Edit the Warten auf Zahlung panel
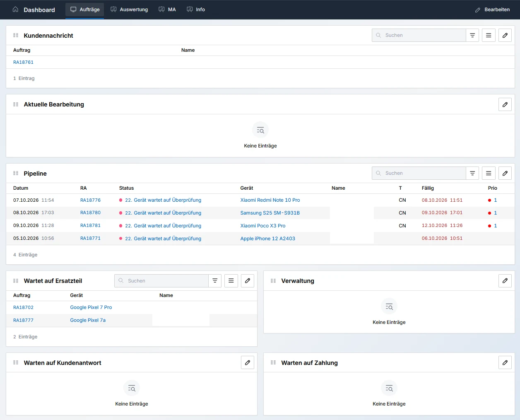 (505, 362)
